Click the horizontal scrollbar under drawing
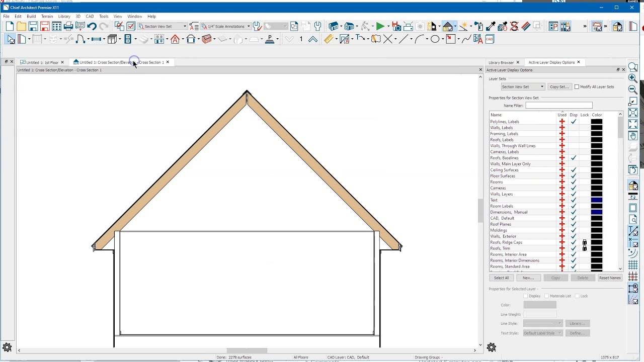This screenshot has width=644, height=362. (247, 350)
